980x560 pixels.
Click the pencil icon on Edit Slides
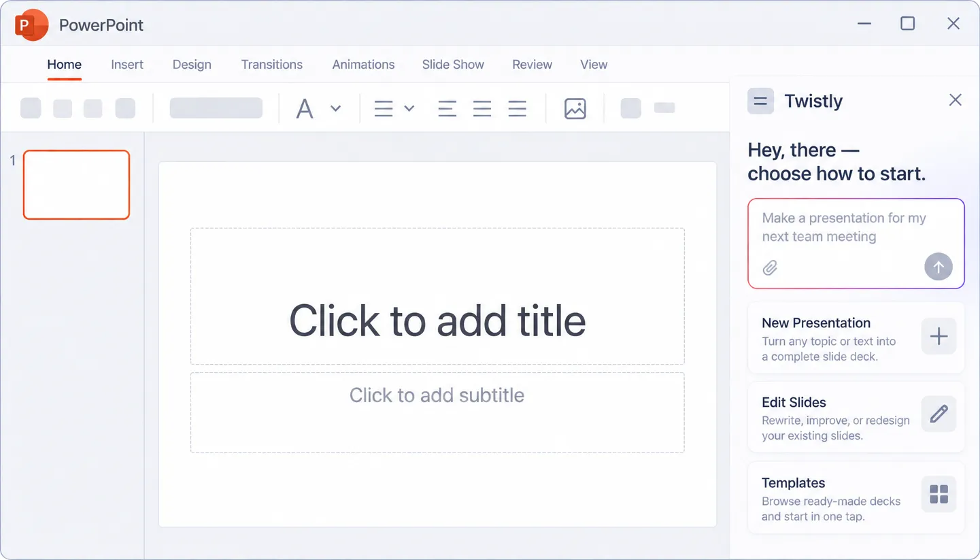point(939,414)
